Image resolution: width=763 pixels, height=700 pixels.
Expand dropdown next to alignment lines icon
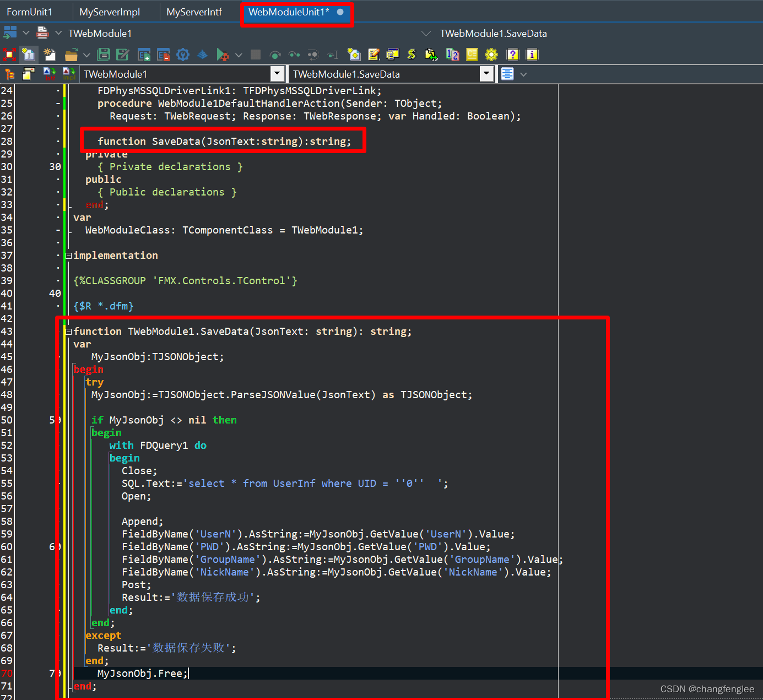523,74
